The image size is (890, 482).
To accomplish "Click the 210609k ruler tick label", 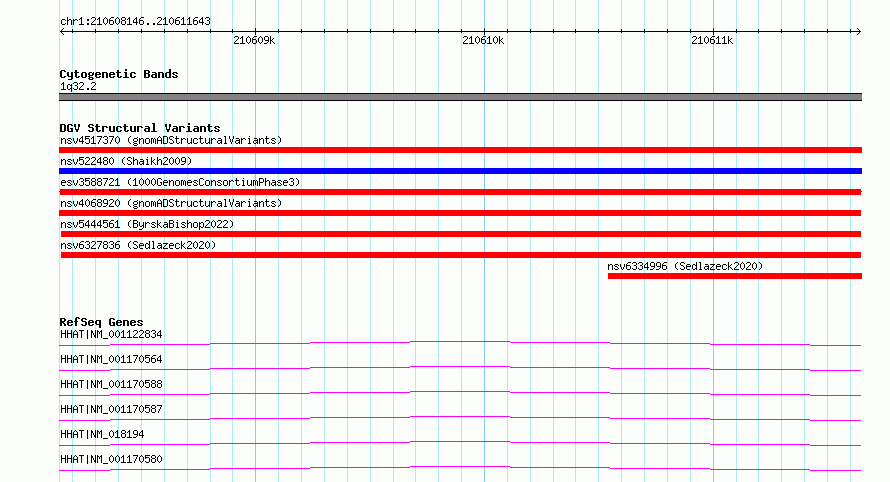I will pos(254,40).
